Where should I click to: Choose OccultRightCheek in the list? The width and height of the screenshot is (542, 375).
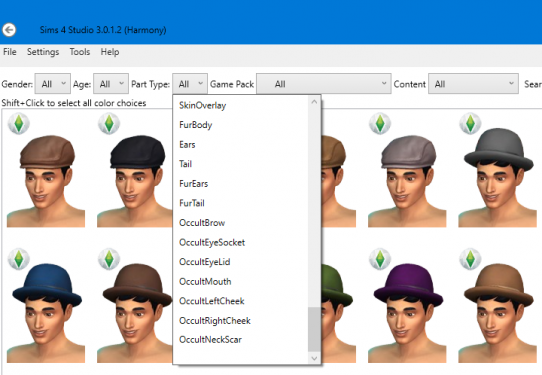click(240, 320)
